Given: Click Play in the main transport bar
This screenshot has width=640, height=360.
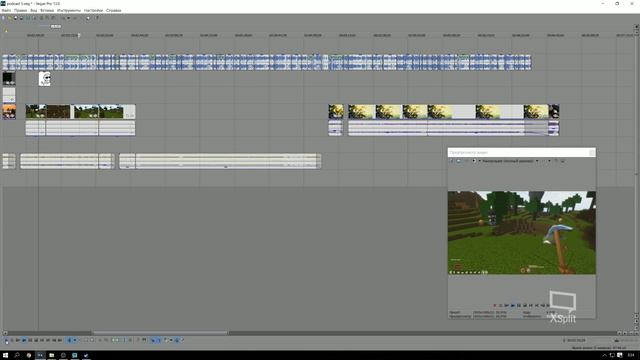Looking at the screenshot, I should click(24, 340).
